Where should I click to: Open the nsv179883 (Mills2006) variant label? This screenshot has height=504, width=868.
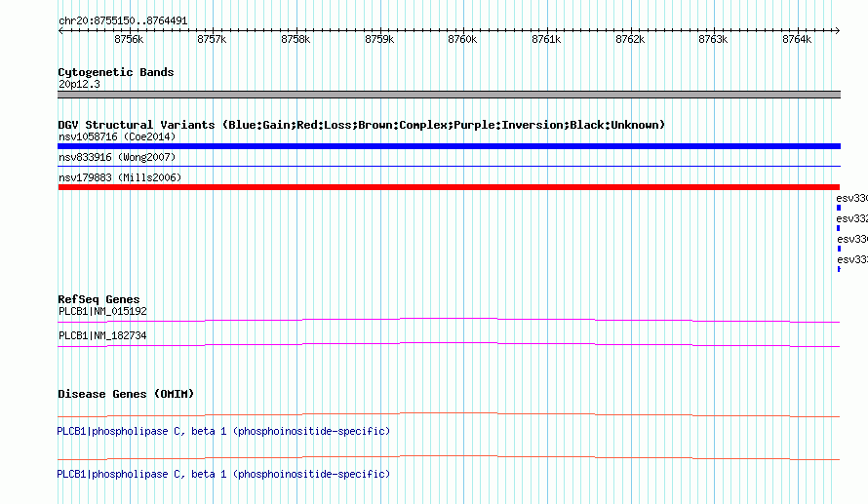pyautogui.click(x=120, y=177)
